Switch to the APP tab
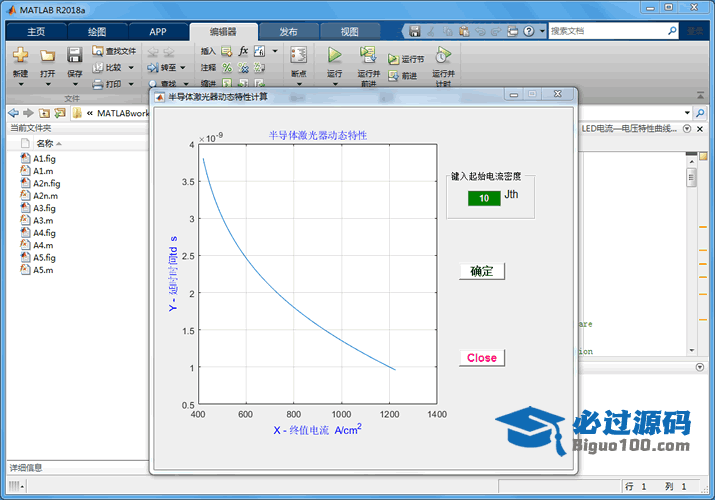Image resolution: width=715 pixels, height=500 pixels. pyautogui.click(x=158, y=31)
